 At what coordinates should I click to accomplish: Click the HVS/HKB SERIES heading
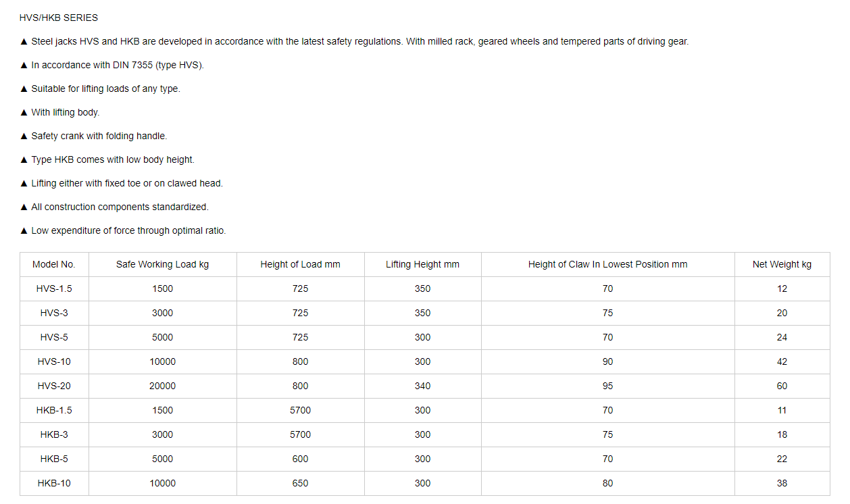[59, 18]
